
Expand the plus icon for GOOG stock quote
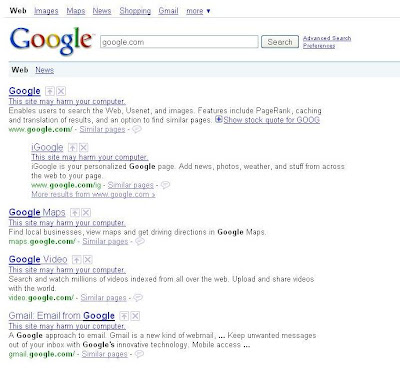coord(219,119)
